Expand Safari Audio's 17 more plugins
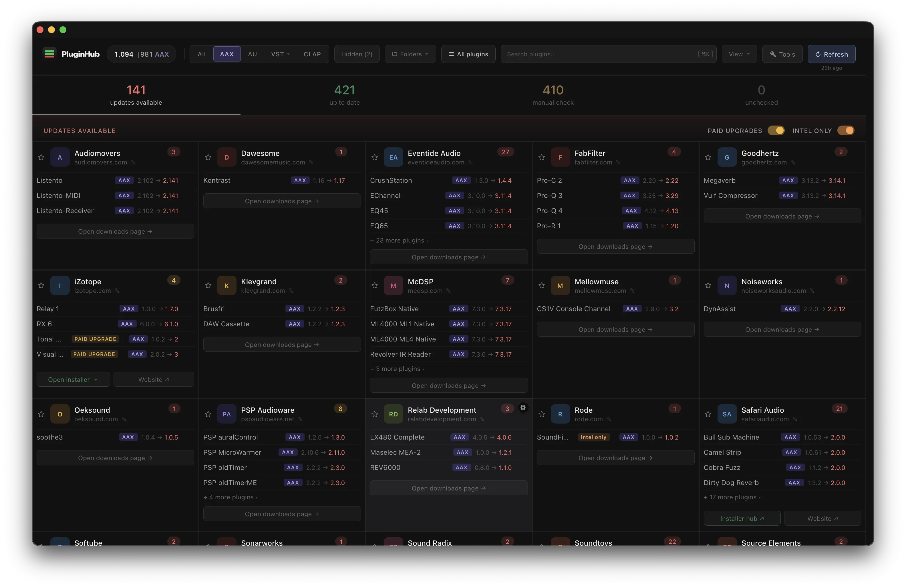 [x=732, y=497]
